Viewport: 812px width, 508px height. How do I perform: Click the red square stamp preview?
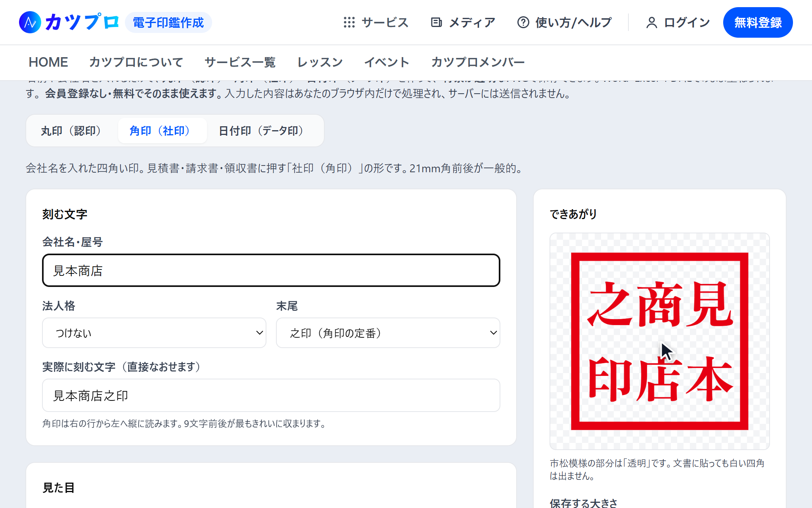tap(659, 341)
